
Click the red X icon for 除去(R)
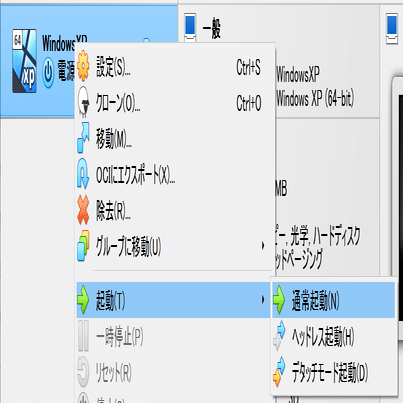(x=83, y=210)
